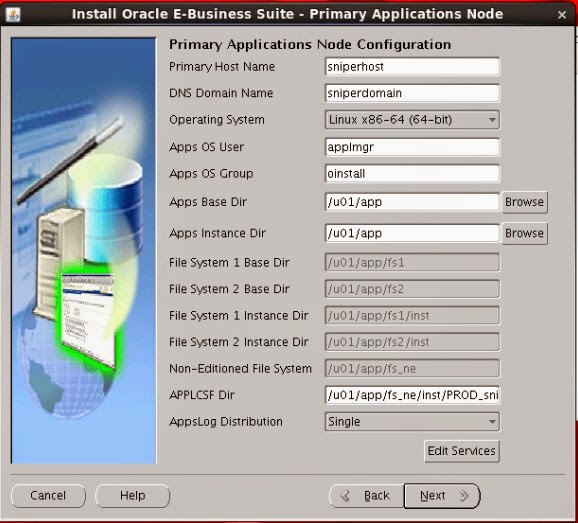Click the AppsLog Distribution label
578x523 pixels.
click(226, 422)
